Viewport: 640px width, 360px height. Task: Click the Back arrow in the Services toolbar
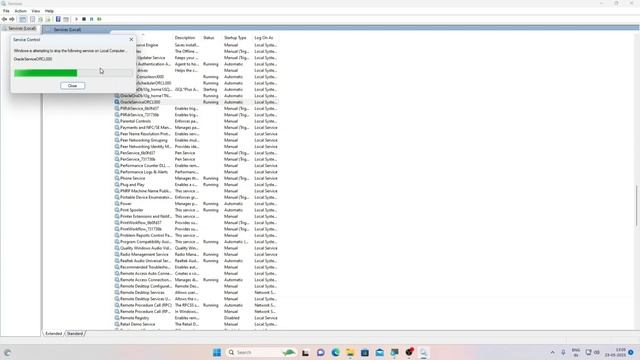[4, 19]
